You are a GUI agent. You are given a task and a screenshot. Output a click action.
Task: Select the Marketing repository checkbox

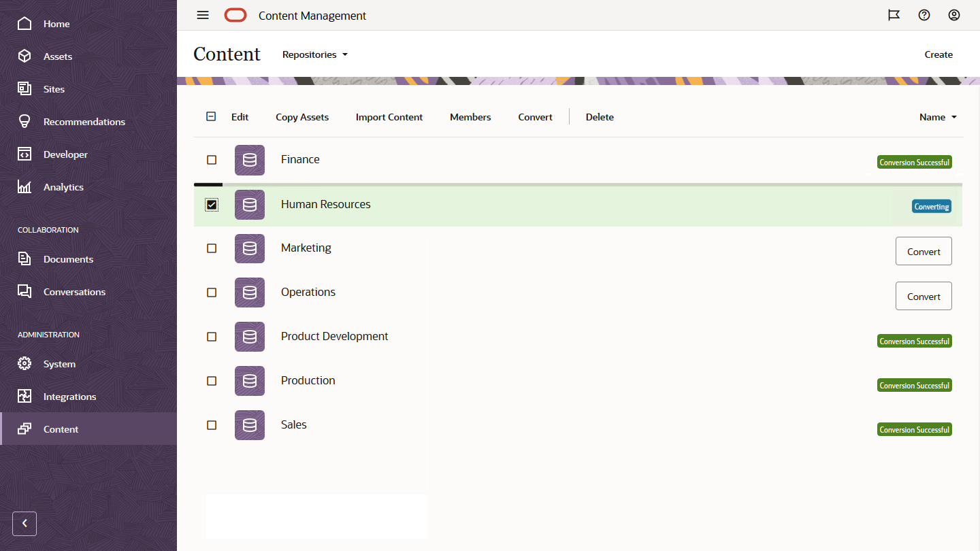point(212,248)
